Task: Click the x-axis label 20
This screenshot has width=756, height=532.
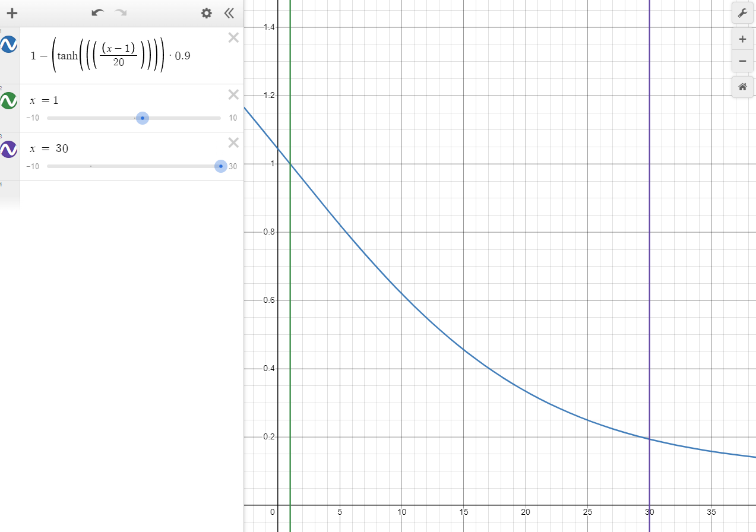Action: point(526,512)
